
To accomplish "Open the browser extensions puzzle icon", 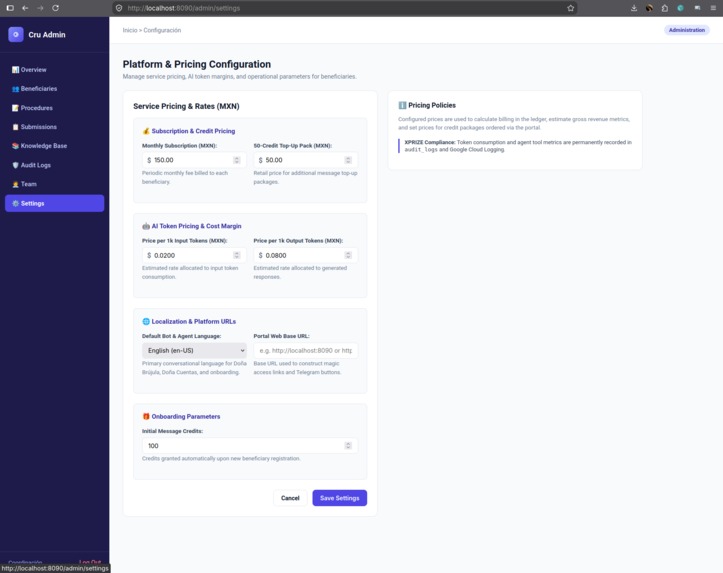I will [664, 8].
